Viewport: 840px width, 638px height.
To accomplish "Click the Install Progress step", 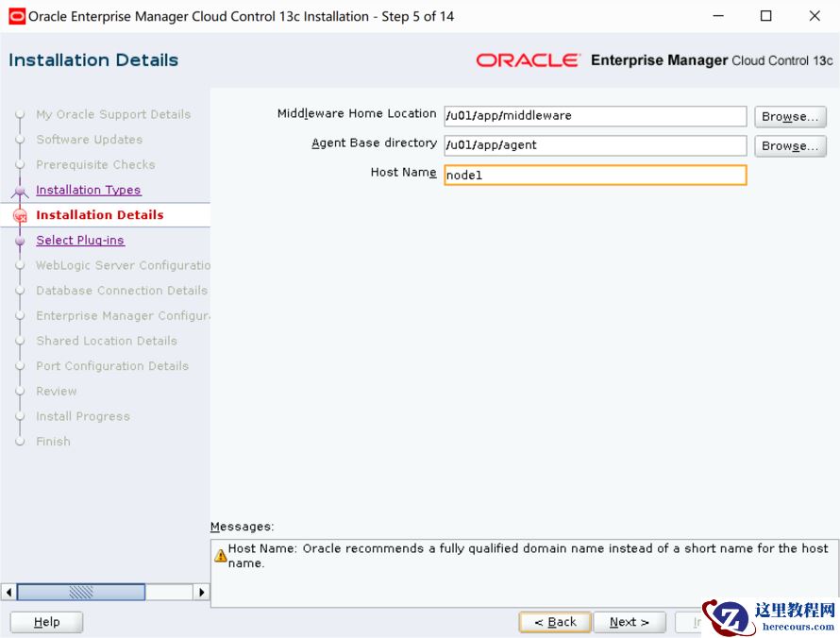I will tap(83, 416).
